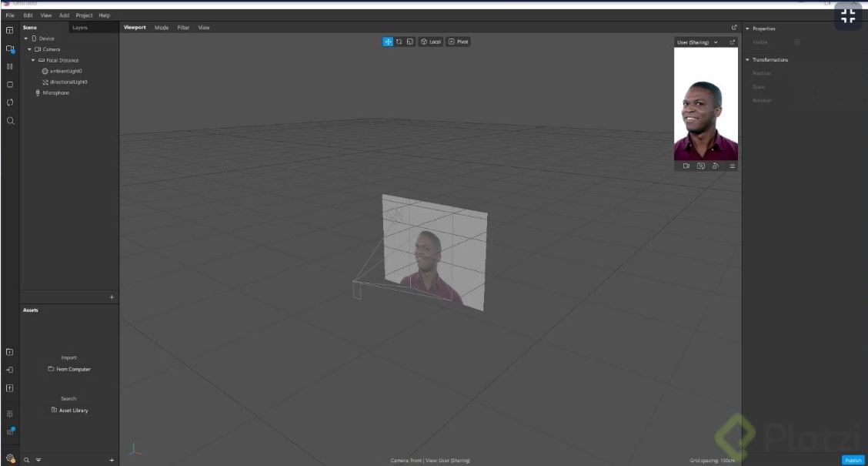Open the Add menu
This screenshot has width=868, height=466.
pos(64,15)
